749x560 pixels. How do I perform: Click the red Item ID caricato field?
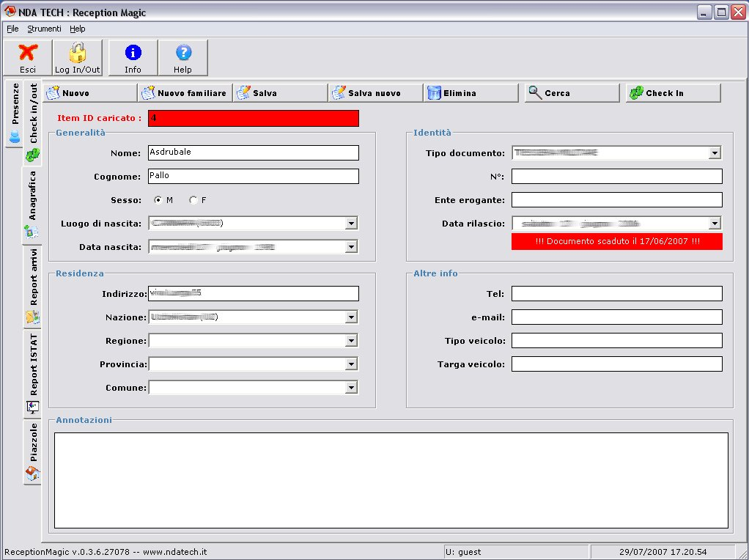pyautogui.click(x=253, y=118)
